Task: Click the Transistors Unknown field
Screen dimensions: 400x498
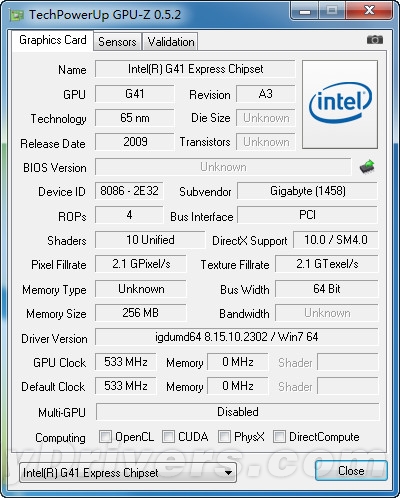Action: point(266,142)
